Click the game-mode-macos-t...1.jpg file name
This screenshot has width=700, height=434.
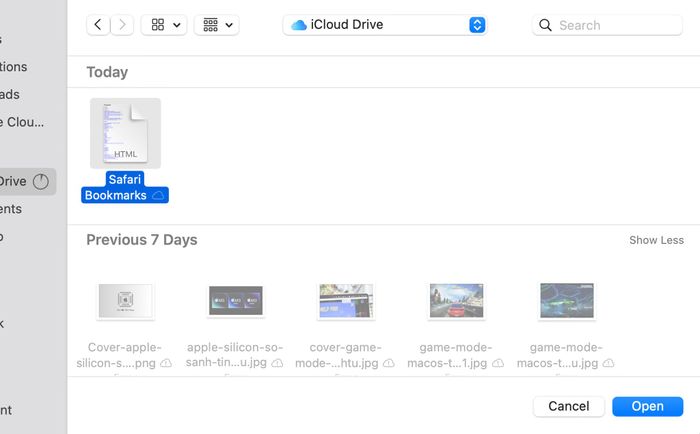coord(449,355)
